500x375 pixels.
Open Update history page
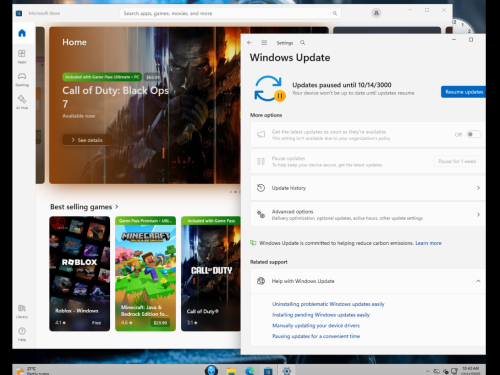[368, 188]
